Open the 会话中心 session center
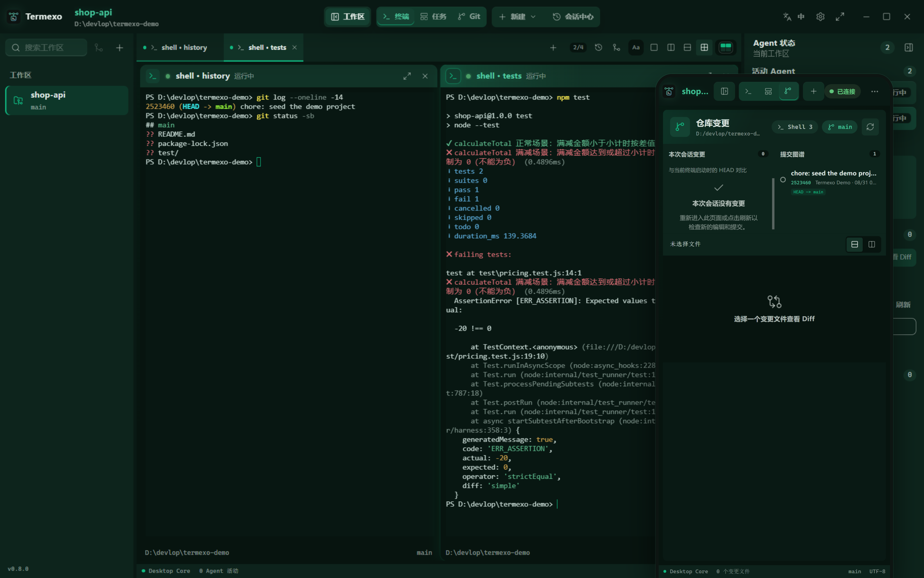Screen dimensions: 924x578 [x=573, y=16]
